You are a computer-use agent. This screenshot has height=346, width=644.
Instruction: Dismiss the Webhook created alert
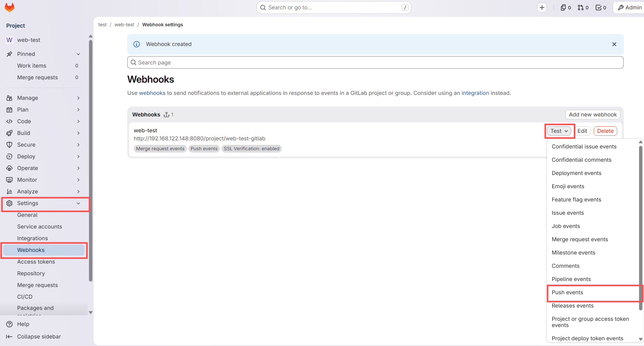point(614,44)
